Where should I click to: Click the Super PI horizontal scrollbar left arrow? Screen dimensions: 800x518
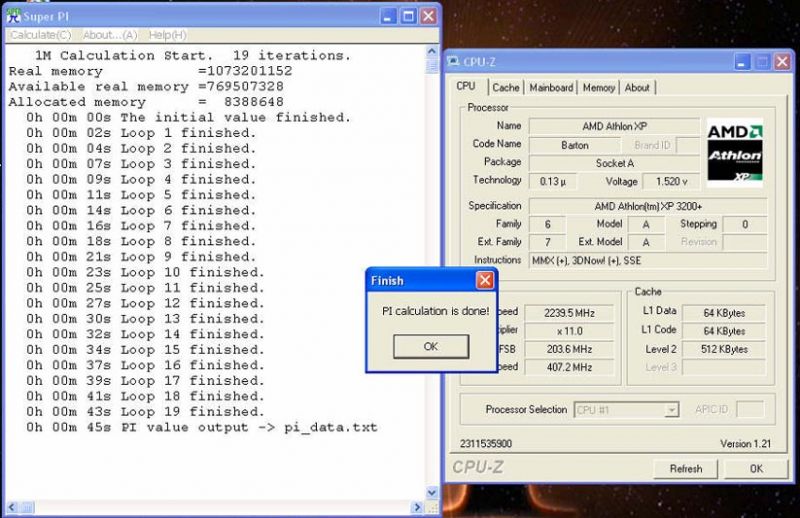(12, 507)
